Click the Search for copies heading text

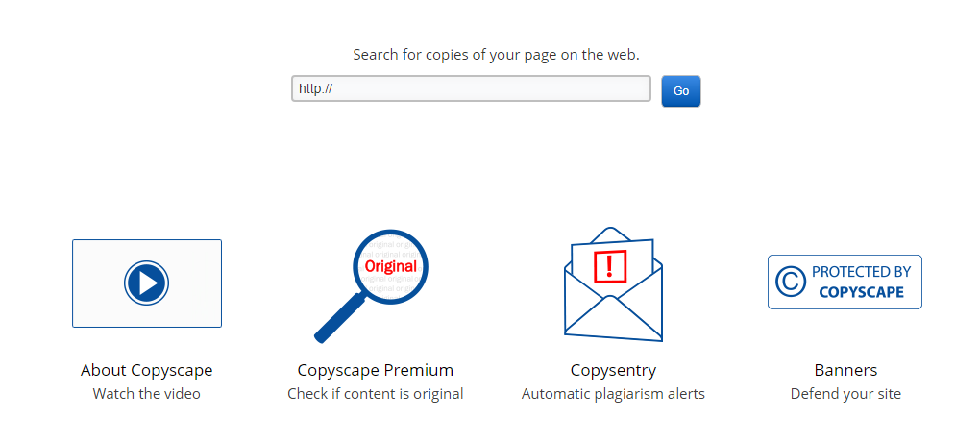click(x=496, y=55)
